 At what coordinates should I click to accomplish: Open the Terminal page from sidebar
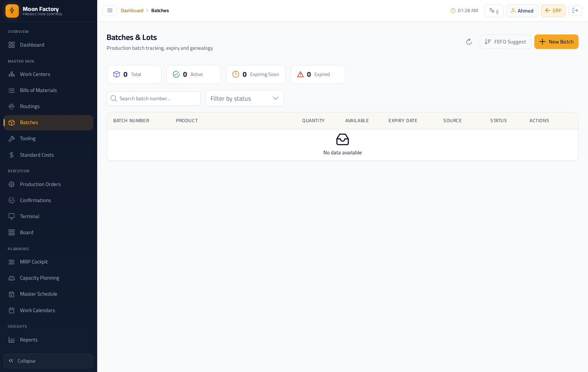pos(48,217)
